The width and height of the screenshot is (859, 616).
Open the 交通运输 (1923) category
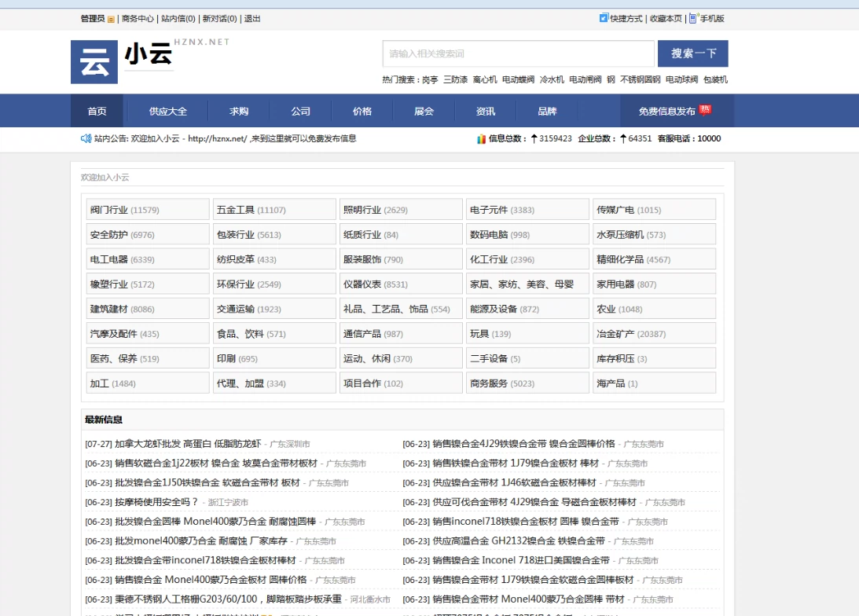coord(274,309)
